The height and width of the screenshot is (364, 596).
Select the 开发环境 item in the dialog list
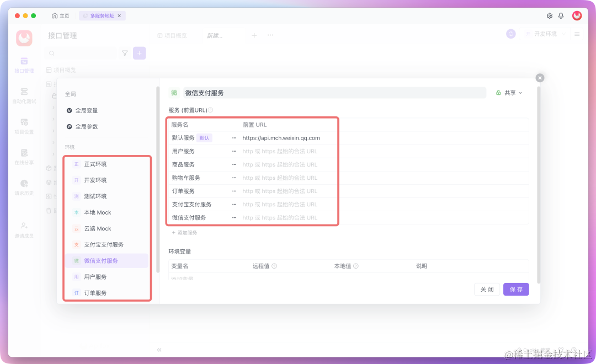click(x=107, y=180)
